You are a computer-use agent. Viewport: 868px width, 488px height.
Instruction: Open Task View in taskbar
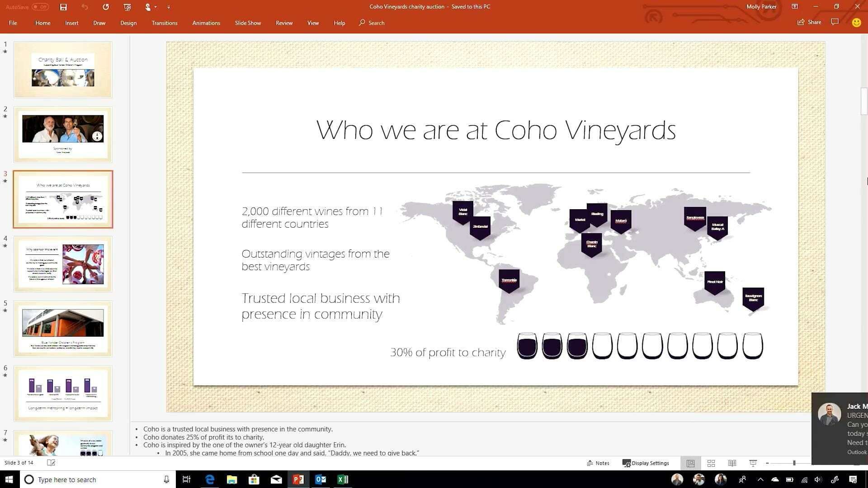click(186, 479)
